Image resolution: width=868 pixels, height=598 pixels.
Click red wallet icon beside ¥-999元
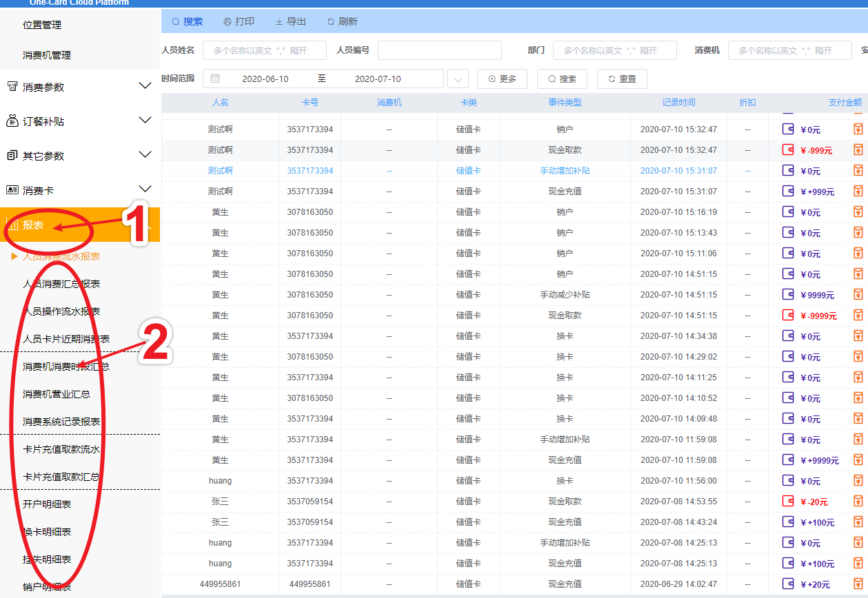pyautogui.click(x=788, y=149)
